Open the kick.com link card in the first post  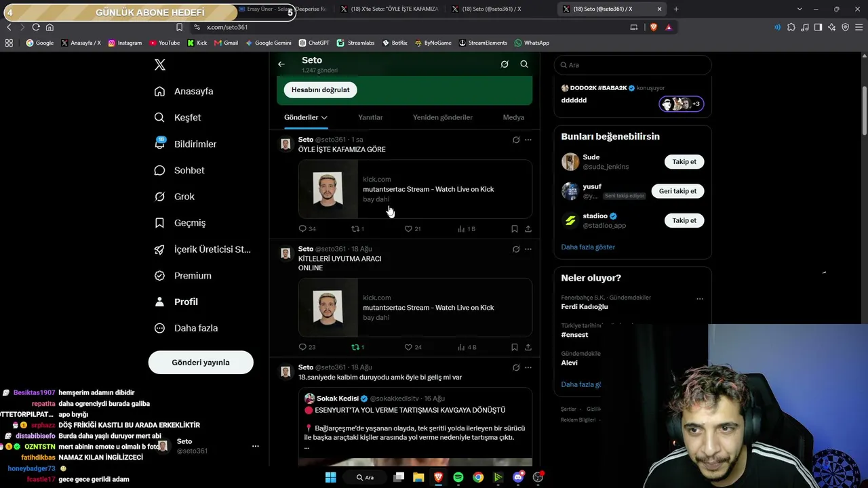(415, 189)
